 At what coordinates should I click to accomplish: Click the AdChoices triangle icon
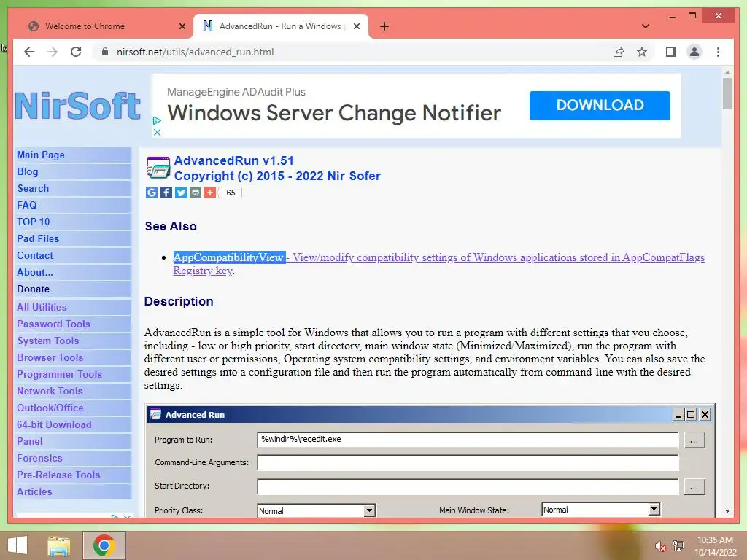(x=157, y=121)
